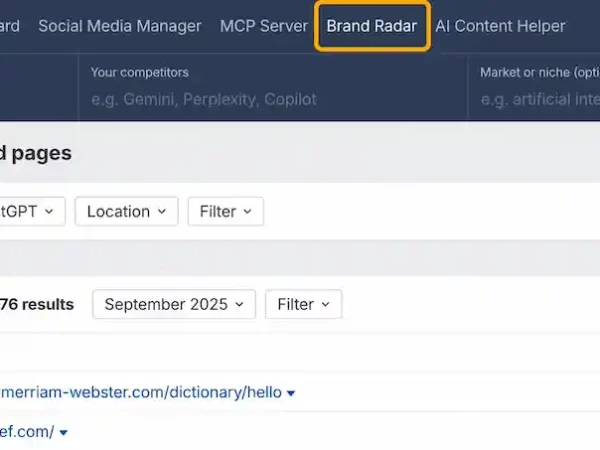Click the pages section heading
Screen dimensions: 600x450
pos(36,153)
